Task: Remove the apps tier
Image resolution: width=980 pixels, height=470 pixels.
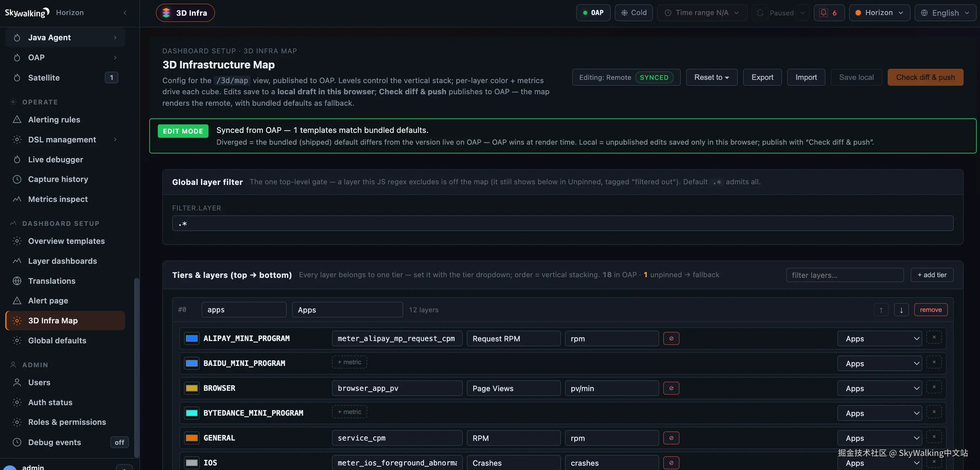Action: (931, 310)
